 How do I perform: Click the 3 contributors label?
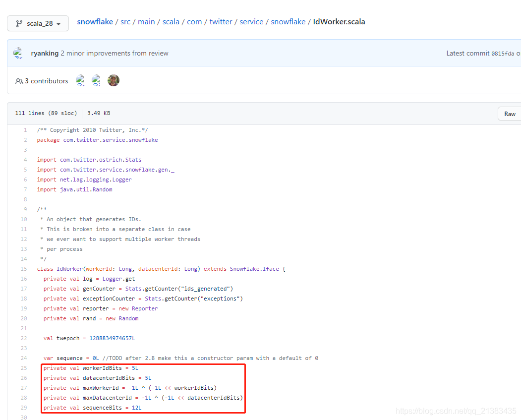pos(47,81)
